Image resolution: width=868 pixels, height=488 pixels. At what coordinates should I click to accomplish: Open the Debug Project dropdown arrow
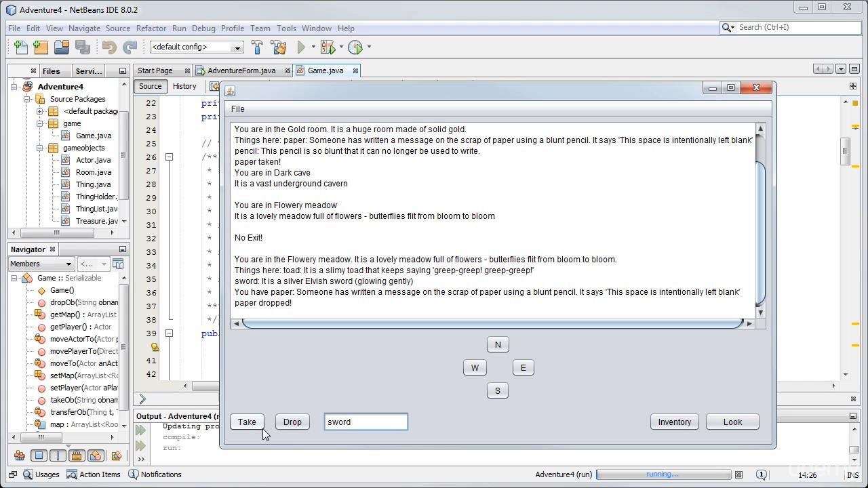coord(341,47)
